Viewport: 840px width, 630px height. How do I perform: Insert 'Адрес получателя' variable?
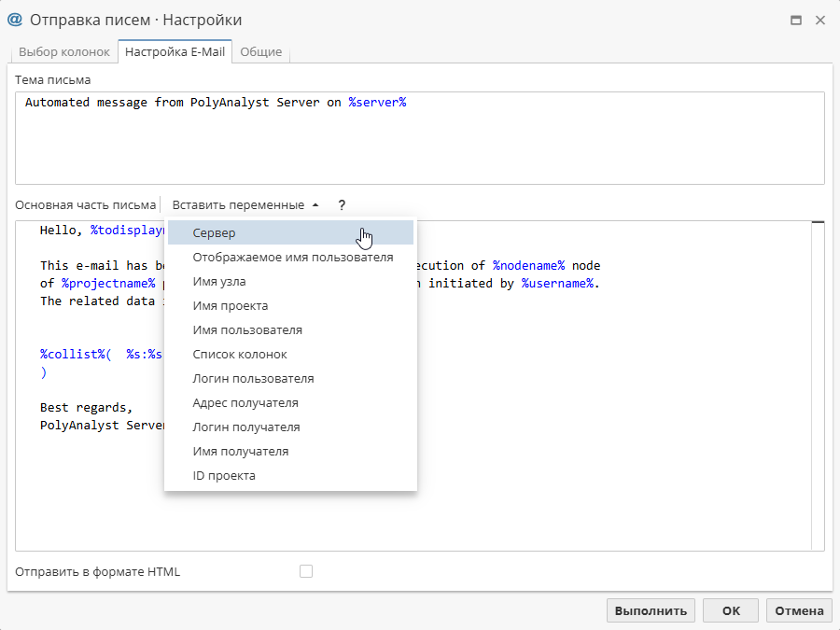(290, 403)
